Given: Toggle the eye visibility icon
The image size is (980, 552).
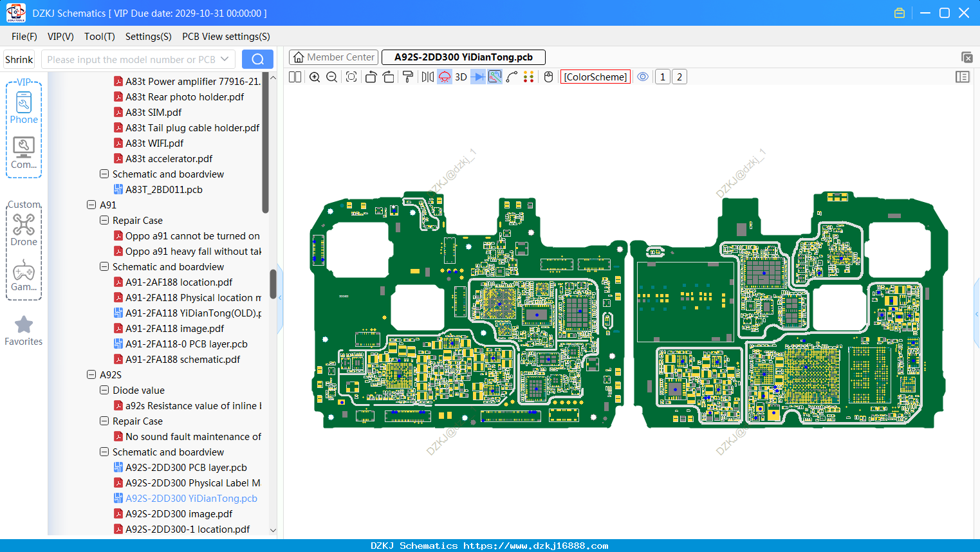Looking at the screenshot, I should [x=643, y=77].
